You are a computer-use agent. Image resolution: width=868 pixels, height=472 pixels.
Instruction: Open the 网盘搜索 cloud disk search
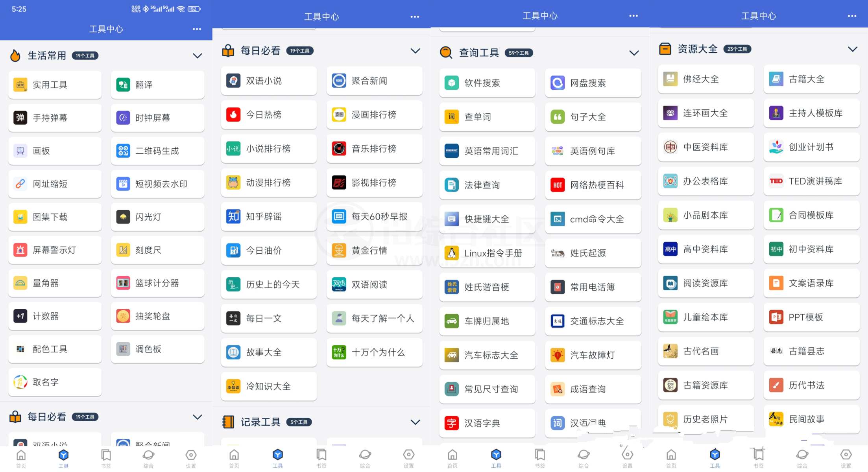593,83
